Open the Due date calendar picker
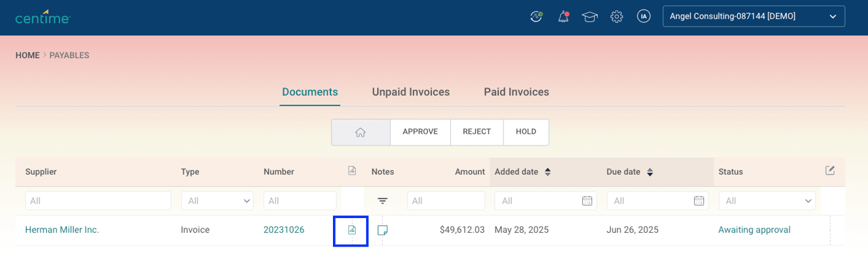Image resolution: width=868 pixels, height=253 pixels. (699, 201)
